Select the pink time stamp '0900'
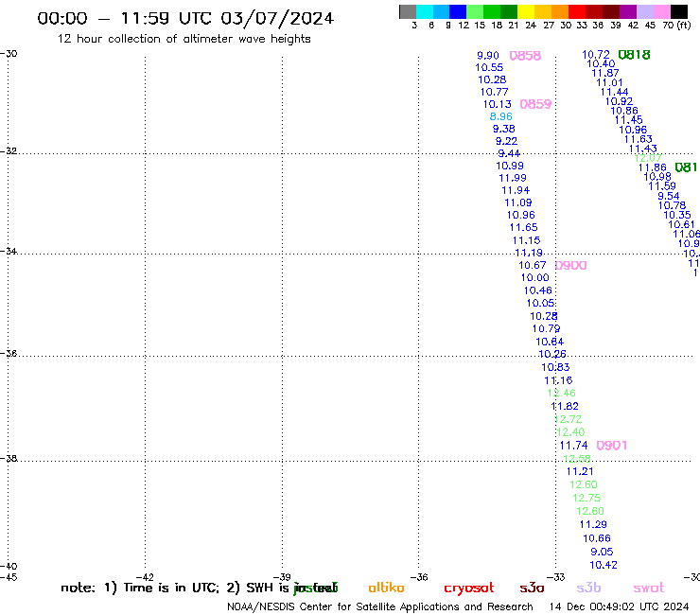The image size is (700, 615). tap(570, 265)
